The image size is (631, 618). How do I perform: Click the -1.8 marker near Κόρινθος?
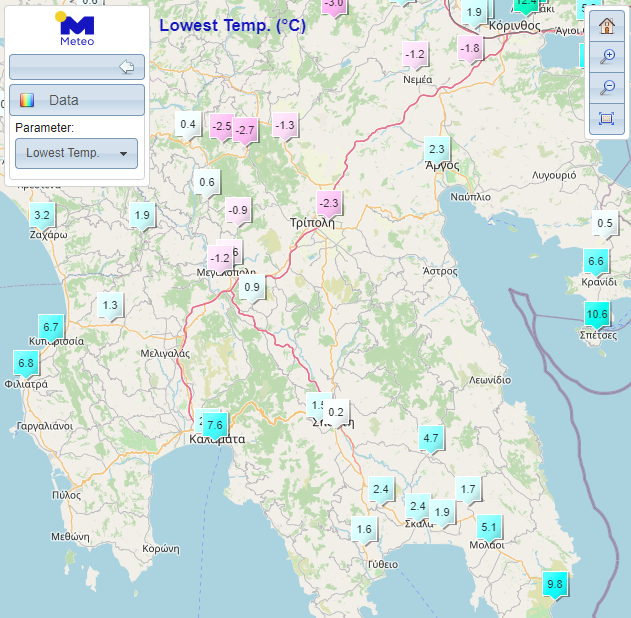point(470,50)
